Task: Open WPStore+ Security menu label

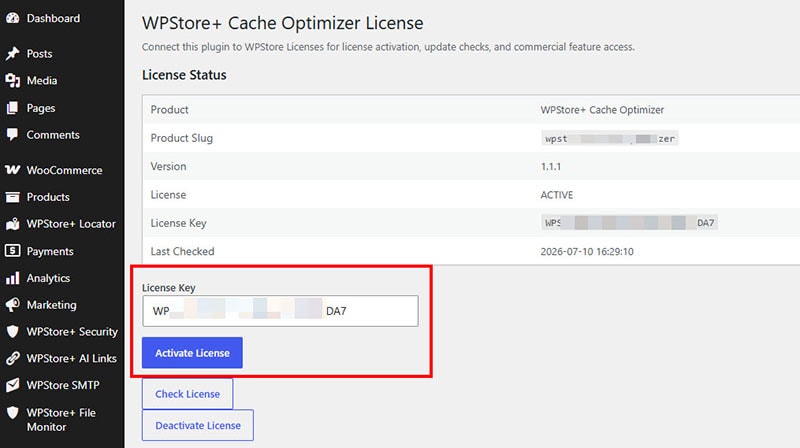Action: [72, 332]
